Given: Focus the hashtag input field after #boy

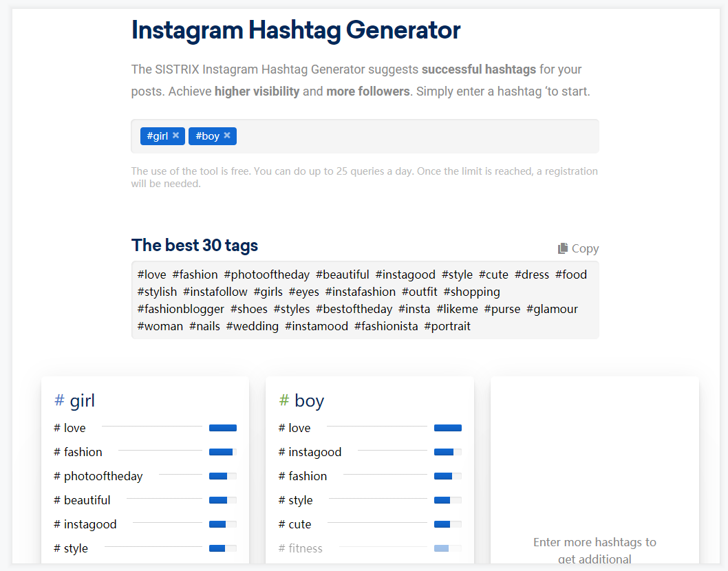Looking at the screenshot, I should (416, 136).
